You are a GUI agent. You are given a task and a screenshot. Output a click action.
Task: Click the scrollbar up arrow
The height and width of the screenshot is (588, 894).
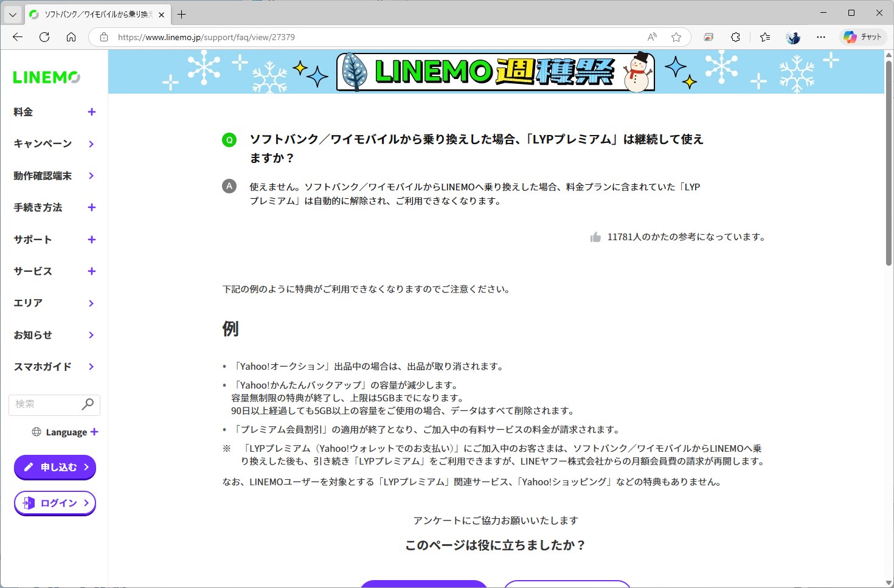pyautogui.click(x=889, y=54)
